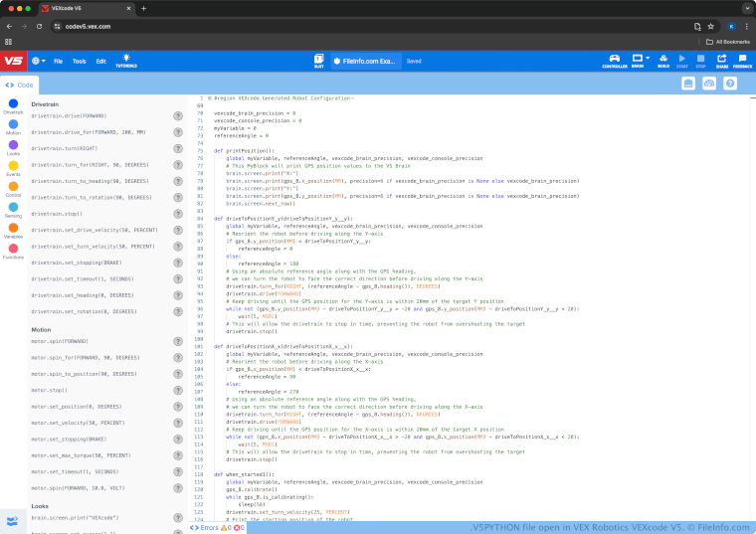756x534 pixels.
Task: Click the Brain status icon
Action: 637,61
